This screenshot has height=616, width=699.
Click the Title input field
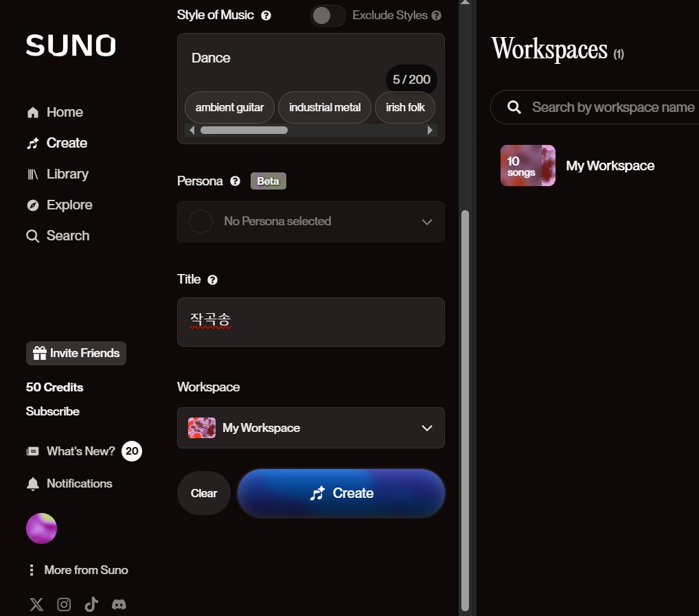tap(311, 322)
